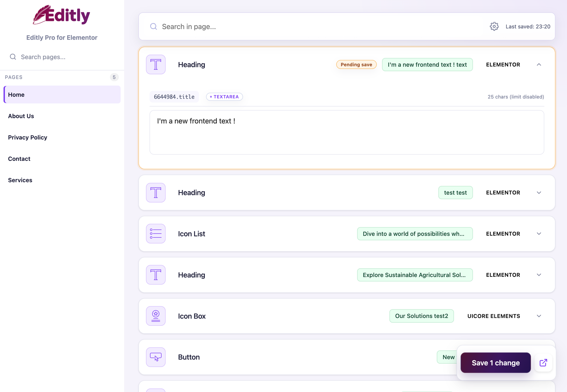The height and width of the screenshot is (392, 567).
Task: Open the Privacy Policy page
Action: click(62, 137)
